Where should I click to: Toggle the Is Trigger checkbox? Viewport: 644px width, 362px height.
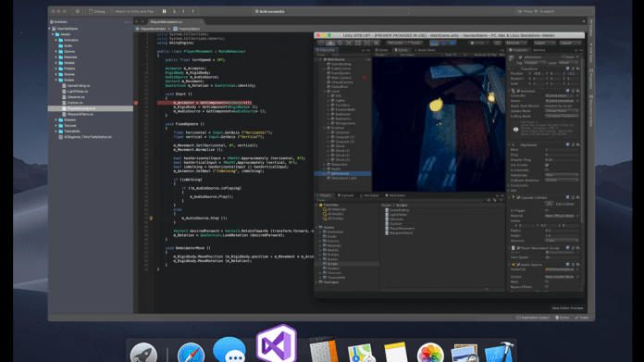[547, 210]
